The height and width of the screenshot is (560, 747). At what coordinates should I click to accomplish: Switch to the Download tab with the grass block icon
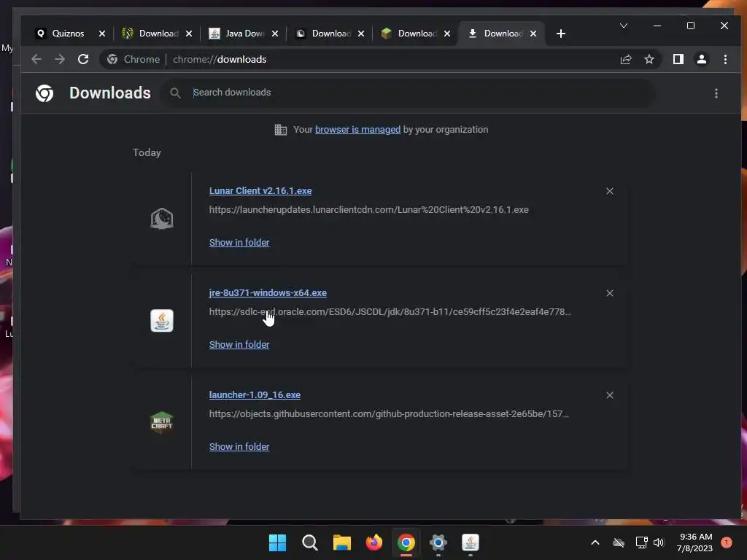point(417,34)
